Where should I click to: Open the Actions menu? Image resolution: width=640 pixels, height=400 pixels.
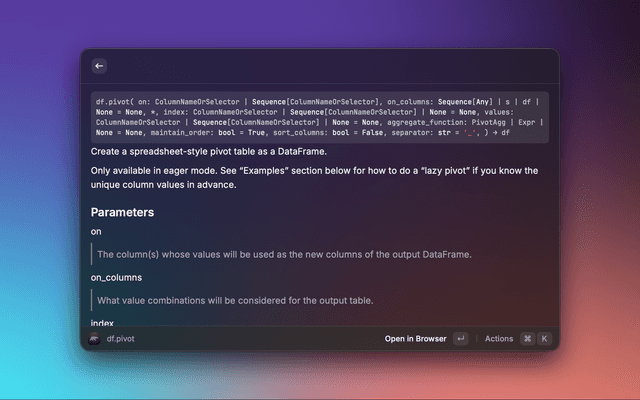click(498, 339)
